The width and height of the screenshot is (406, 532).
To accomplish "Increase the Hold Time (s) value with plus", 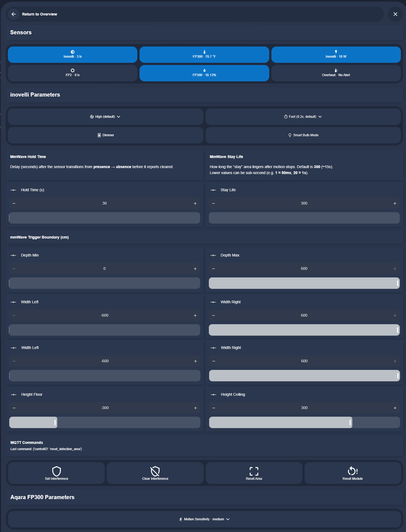I will [195, 203].
